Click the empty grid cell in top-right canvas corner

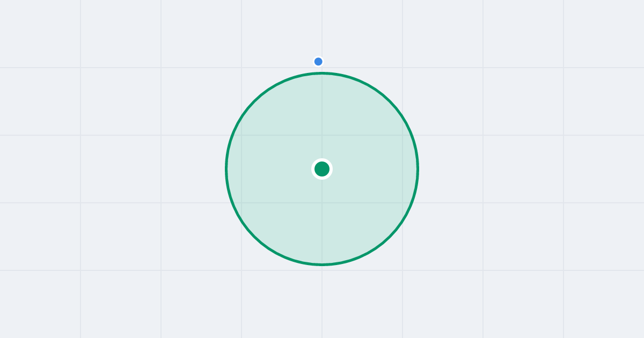tap(604, 34)
